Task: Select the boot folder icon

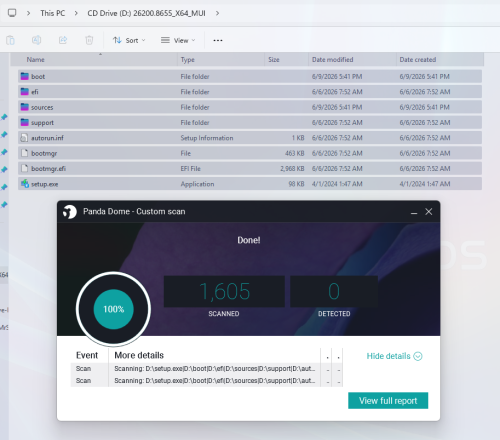Action: 25,76
